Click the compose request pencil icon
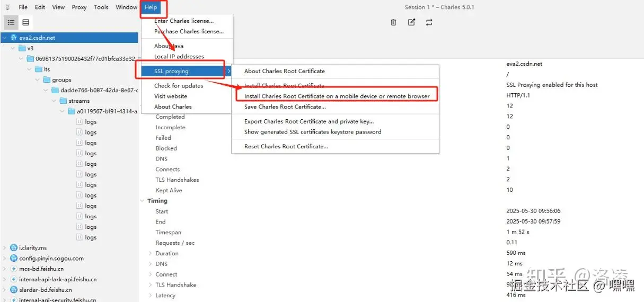The height and width of the screenshot is (302, 644). (411, 22)
